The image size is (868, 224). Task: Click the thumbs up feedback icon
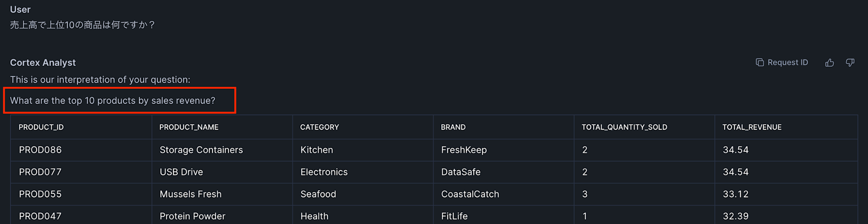pyautogui.click(x=829, y=63)
